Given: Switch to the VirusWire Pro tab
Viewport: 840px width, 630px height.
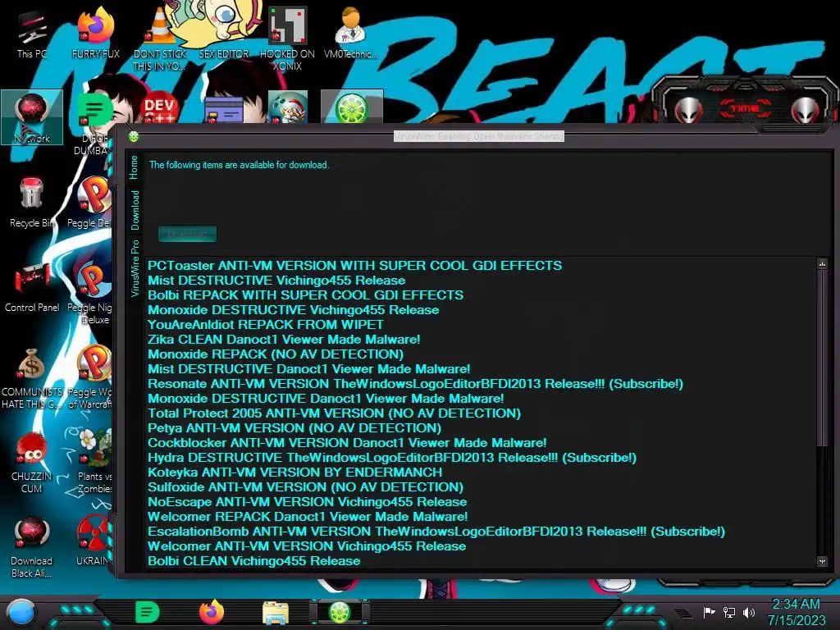Looking at the screenshot, I should 135,268.
